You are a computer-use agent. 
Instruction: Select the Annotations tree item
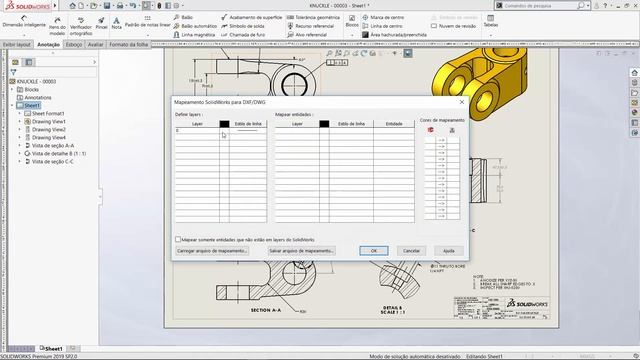[x=38, y=98]
